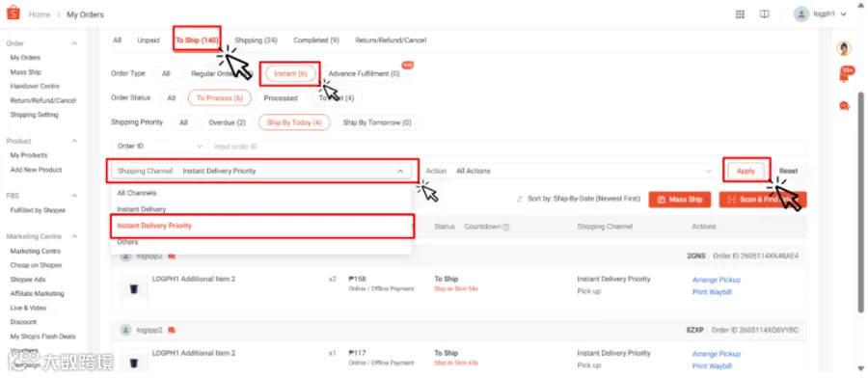
Task: Click Arrange Pickup for order 2GNS
Action: 717,280
